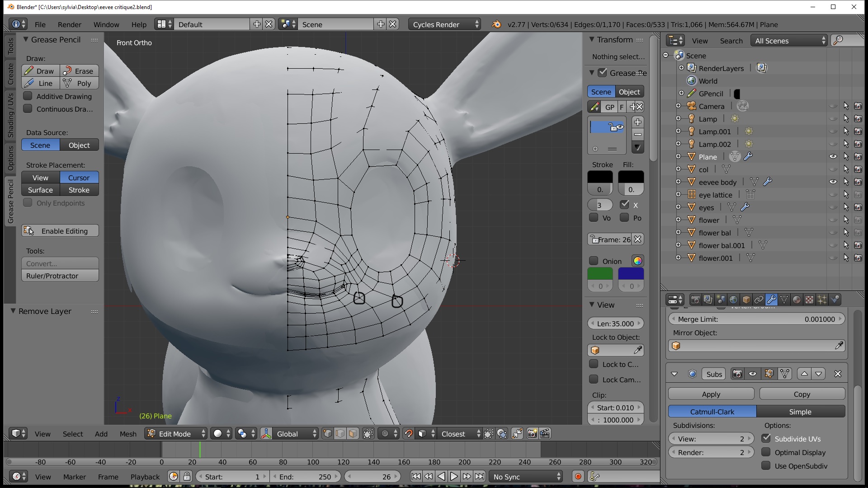868x488 pixels.
Task: Click the Onion skin color wheel icon
Action: pyautogui.click(x=637, y=261)
